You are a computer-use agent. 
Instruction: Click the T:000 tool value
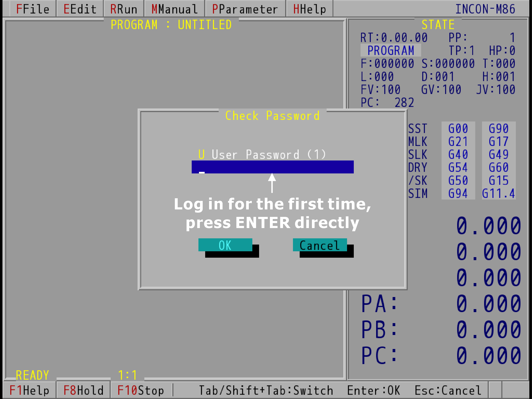[x=499, y=63]
